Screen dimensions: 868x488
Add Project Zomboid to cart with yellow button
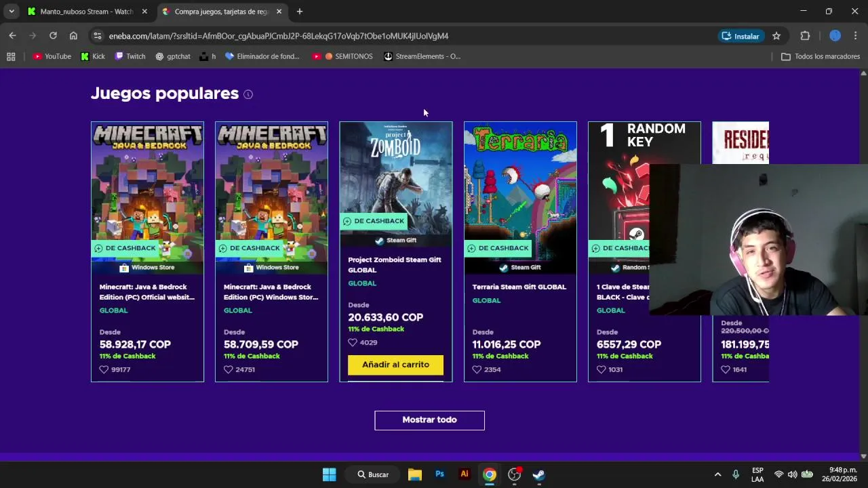coord(395,365)
